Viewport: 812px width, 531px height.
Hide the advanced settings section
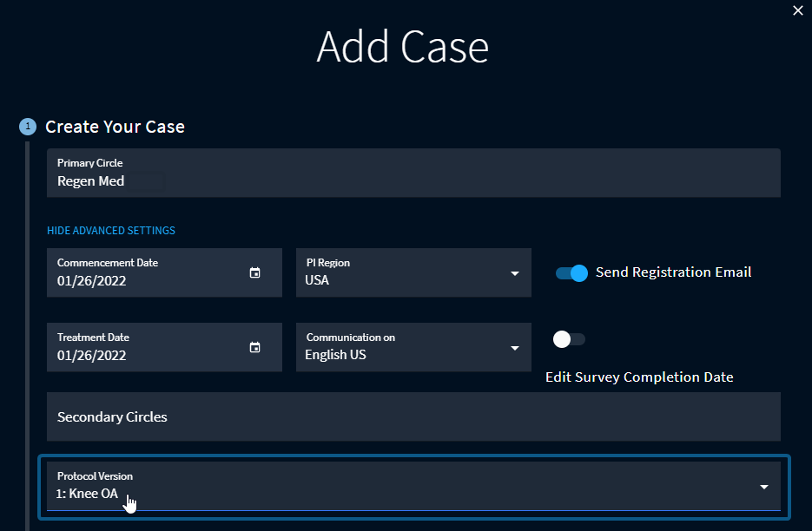111,231
